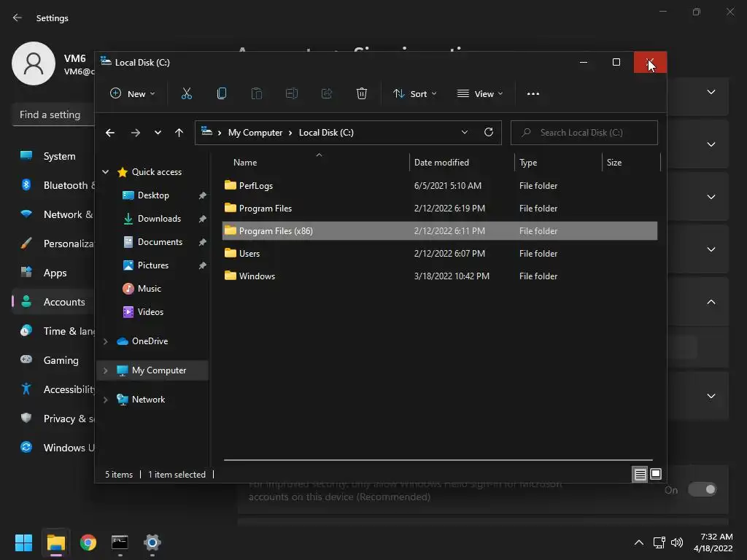Expand address bar previous locations dropdown

point(465,133)
